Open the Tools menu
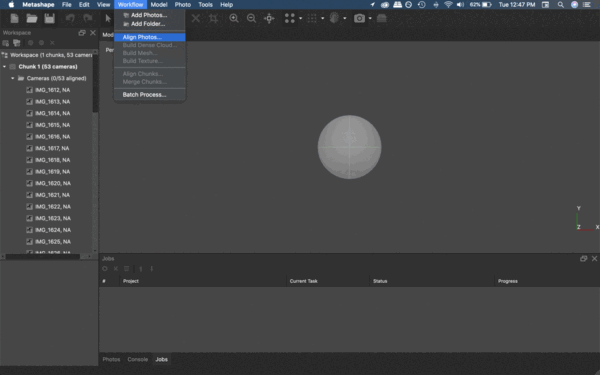Screen dimensions: 600x375 click(x=205, y=5)
